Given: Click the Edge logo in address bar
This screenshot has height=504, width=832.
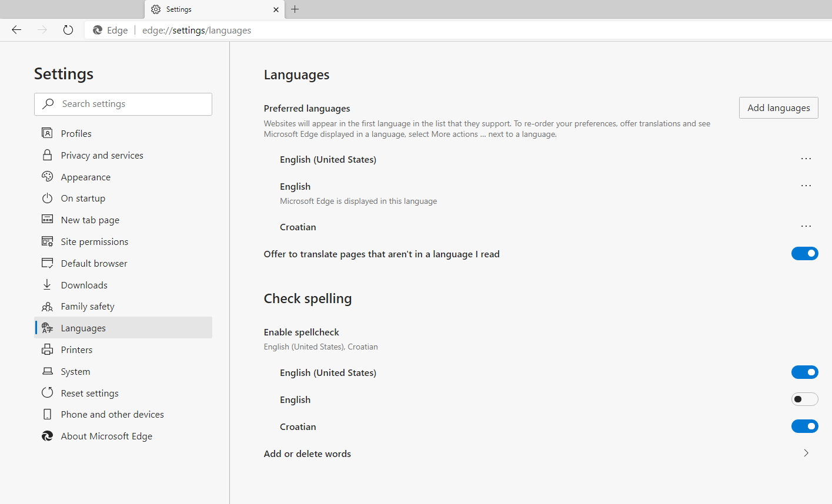Looking at the screenshot, I should [x=98, y=30].
